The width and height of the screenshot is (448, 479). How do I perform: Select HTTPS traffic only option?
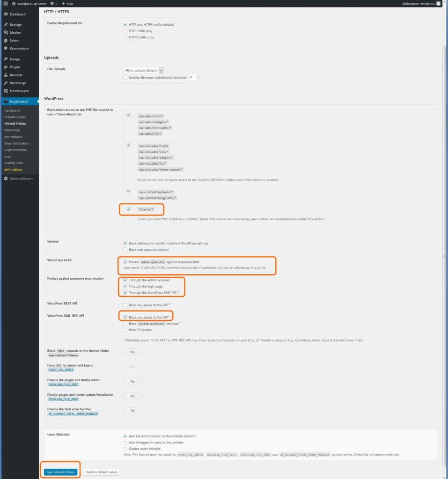point(125,37)
